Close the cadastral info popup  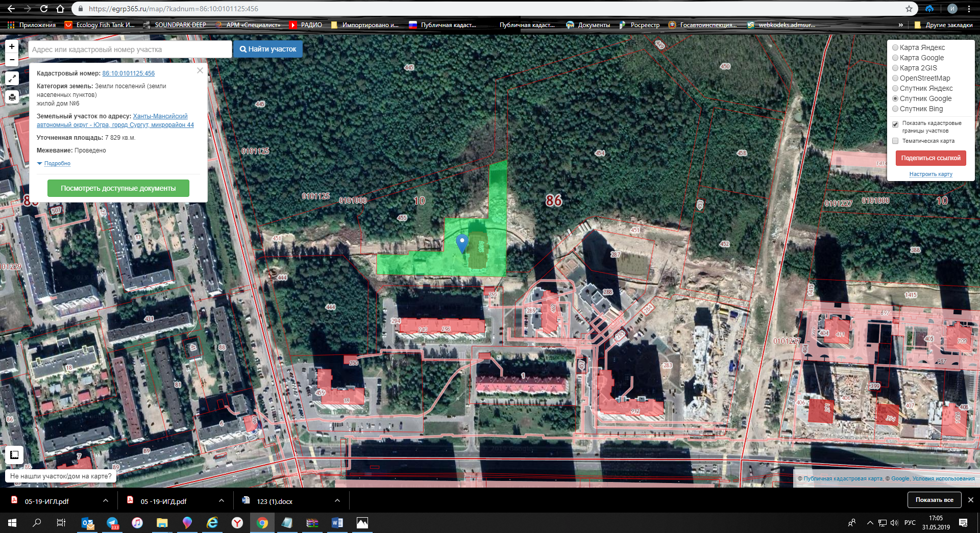(x=200, y=70)
